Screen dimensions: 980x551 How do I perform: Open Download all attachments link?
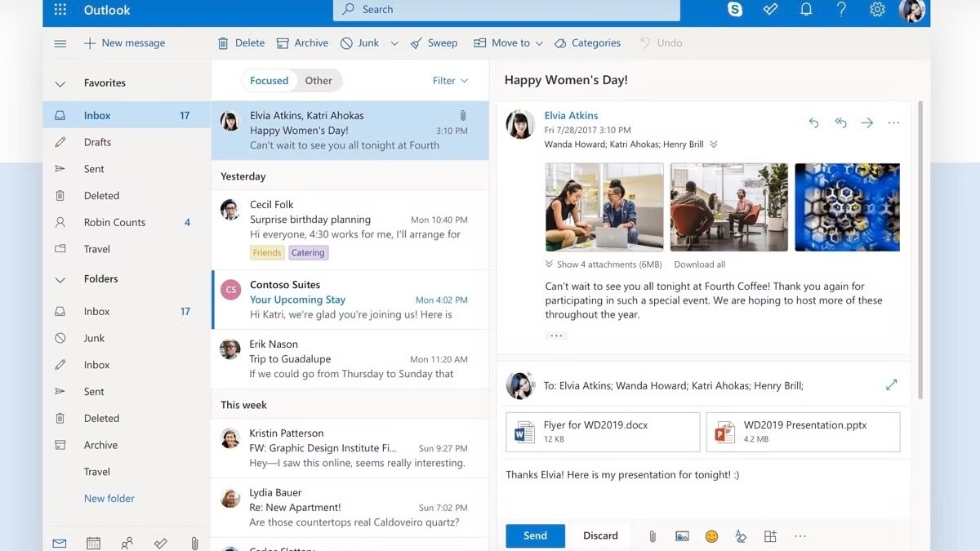coord(699,264)
